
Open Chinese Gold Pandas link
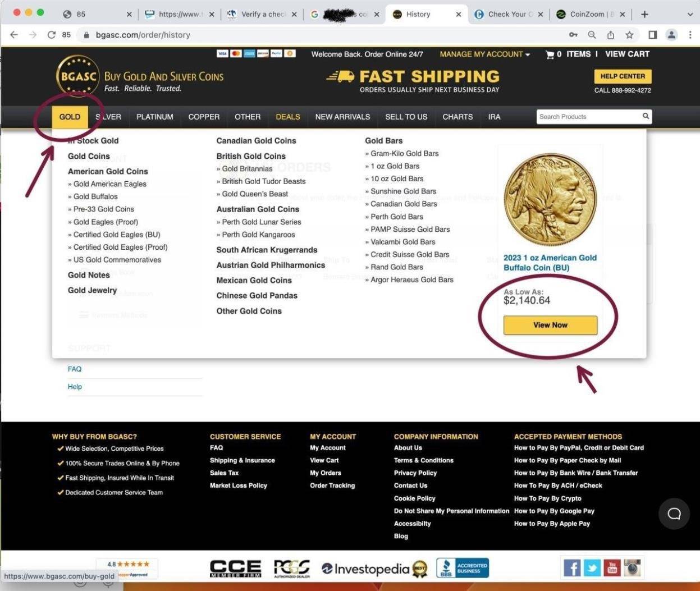(257, 295)
